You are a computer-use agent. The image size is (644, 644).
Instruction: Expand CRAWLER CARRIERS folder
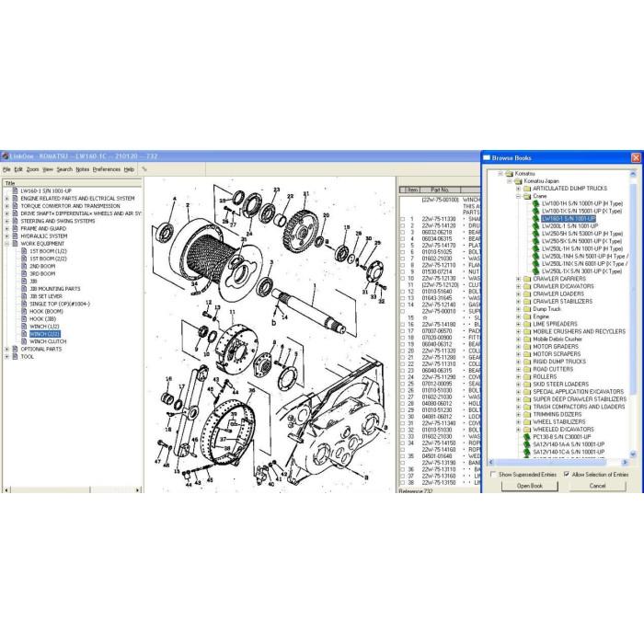pyautogui.click(x=518, y=279)
